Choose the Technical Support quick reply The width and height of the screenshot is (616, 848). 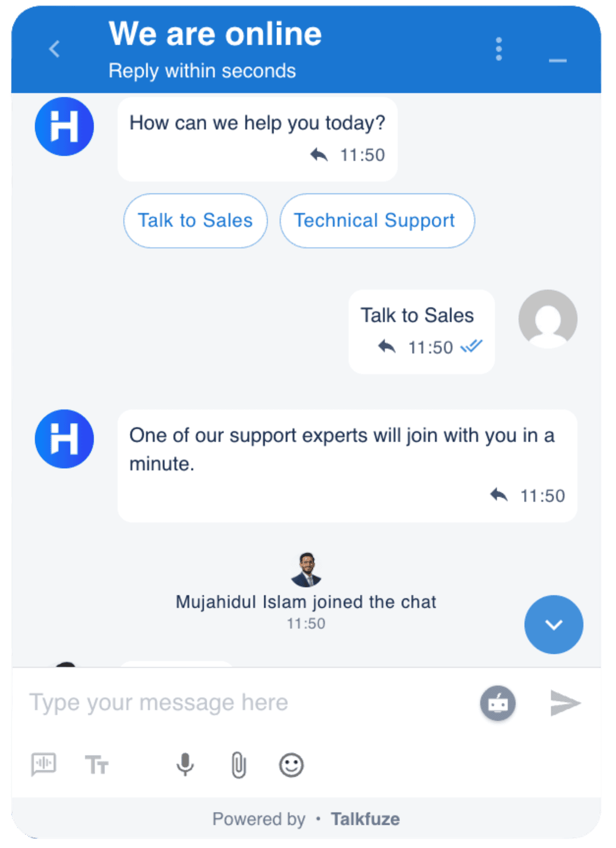point(377,221)
